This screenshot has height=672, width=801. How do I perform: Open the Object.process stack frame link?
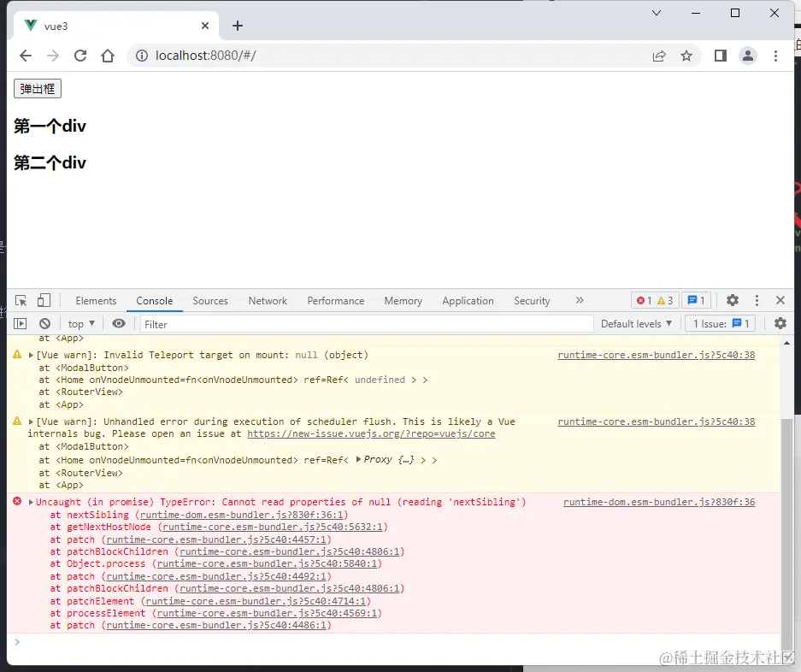(x=268, y=563)
